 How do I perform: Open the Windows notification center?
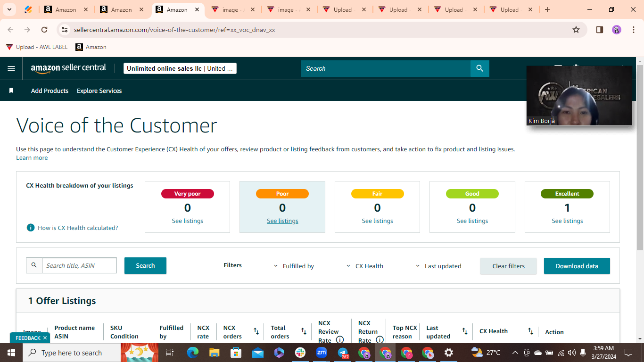[x=628, y=353]
